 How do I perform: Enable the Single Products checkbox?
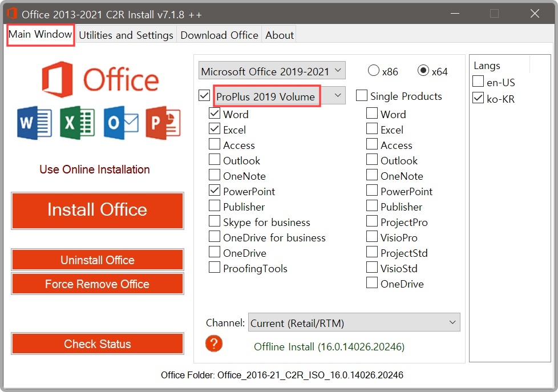[362, 95]
